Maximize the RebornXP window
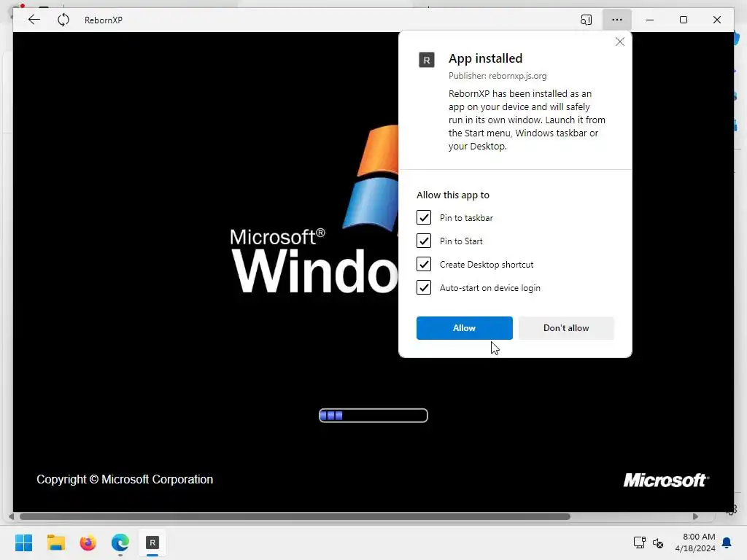The image size is (747, 560). [x=683, y=20]
